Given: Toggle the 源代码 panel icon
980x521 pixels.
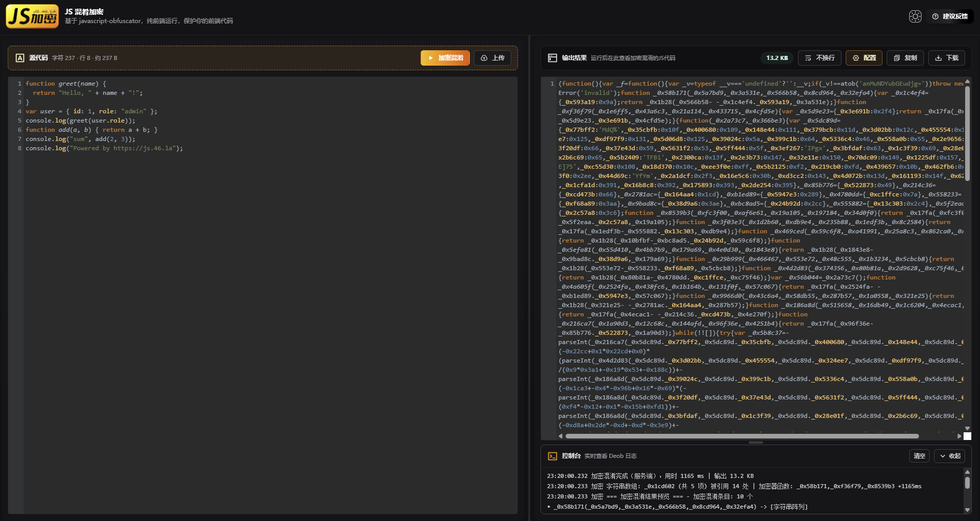Looking at the screenshot, I should [x=20, y=57].
